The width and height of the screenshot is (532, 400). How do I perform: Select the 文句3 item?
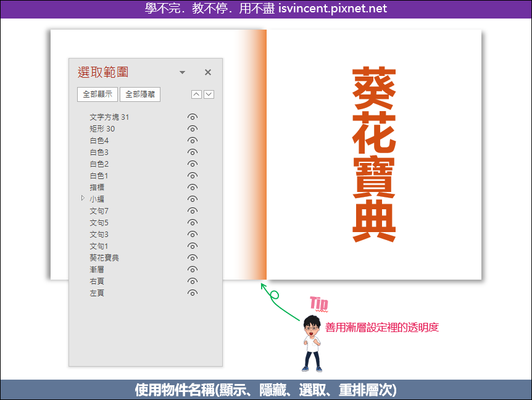pyautogui.click(x=99, y=235)
